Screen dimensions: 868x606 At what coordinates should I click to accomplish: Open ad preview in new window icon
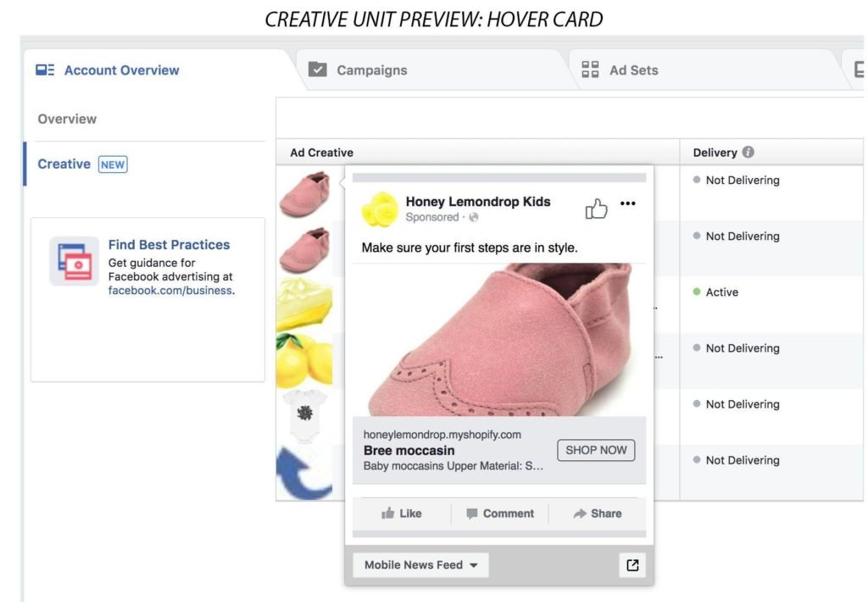click(632, 565)
